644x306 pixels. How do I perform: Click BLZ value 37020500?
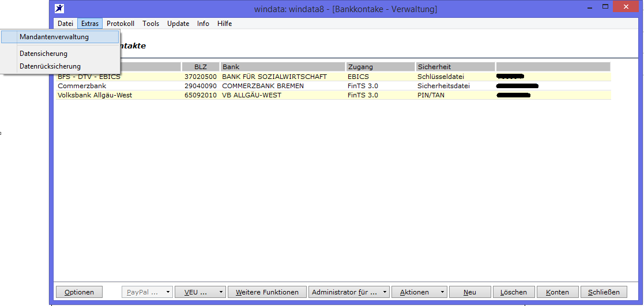coord(201,77)
